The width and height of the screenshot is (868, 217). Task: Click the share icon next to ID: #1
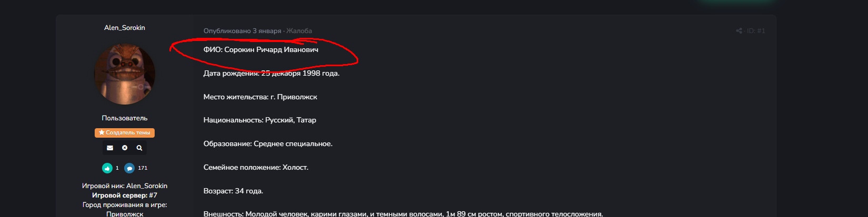[739, 31]
